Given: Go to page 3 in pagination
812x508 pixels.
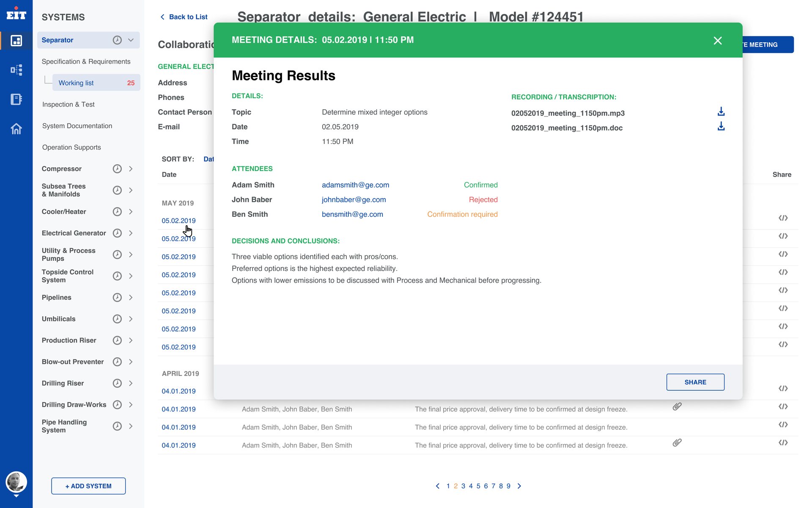Looking at the screenshot, I should click(463, 486).
